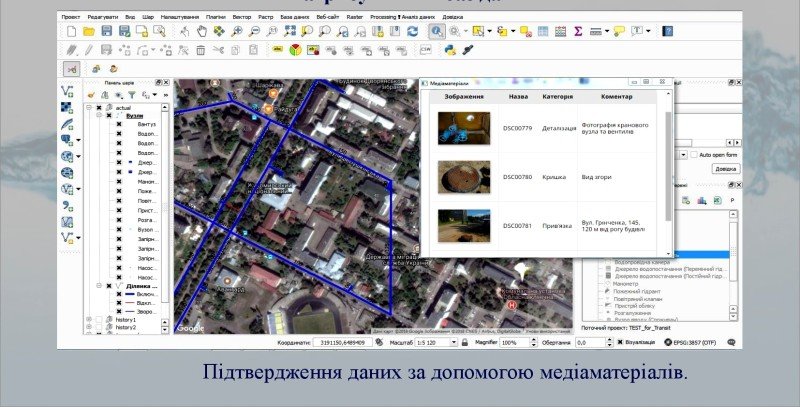Viewport: 800px width, 407px height.
Task: Click the Save Project icon
Action: click(107, 32)
